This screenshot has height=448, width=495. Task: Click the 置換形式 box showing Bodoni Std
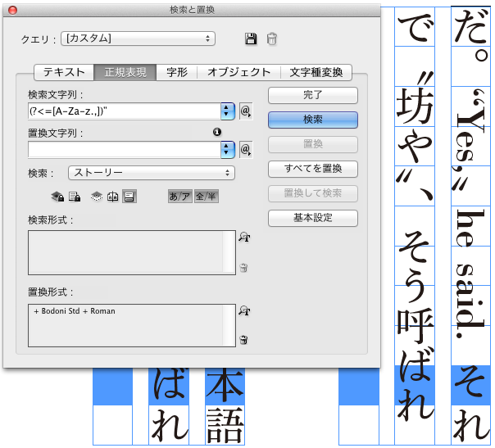pyautogui.click(x=132, y=325)
